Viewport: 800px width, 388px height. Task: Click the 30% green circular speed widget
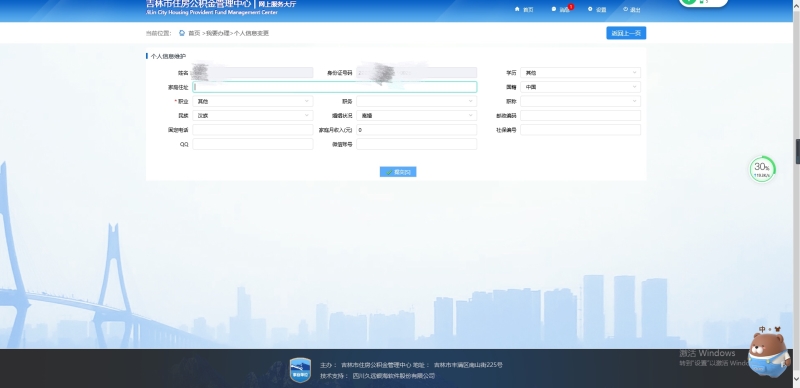point(762,169)
